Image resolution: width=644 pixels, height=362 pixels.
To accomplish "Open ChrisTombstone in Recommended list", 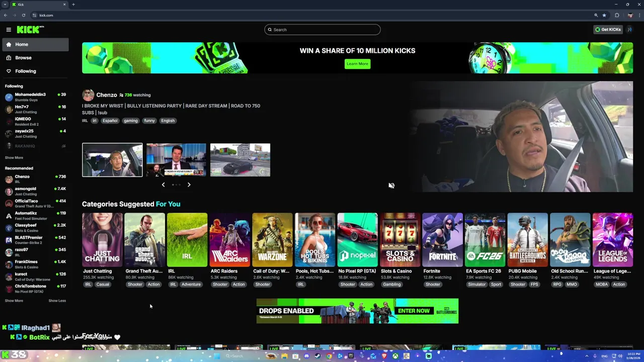I will [x=35, y=289].
